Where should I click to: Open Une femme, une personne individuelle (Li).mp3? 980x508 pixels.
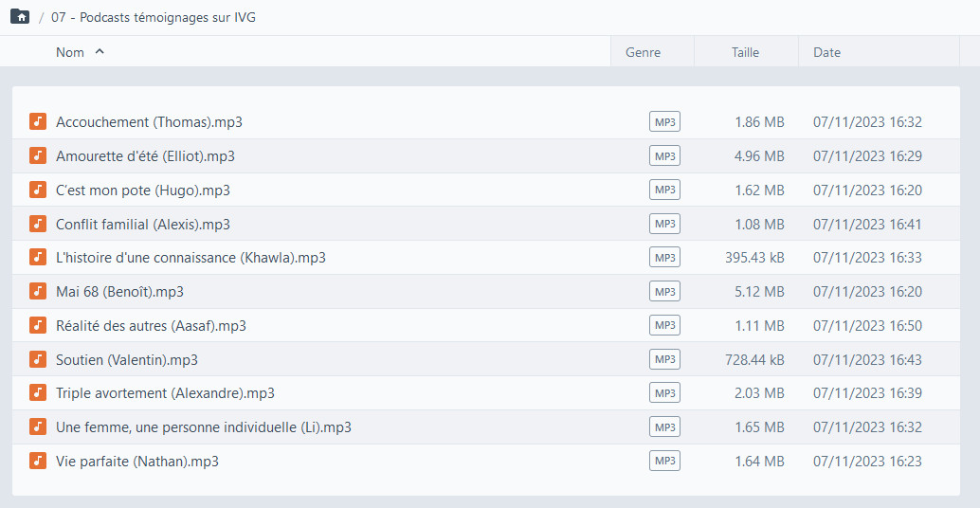[x=203, y=427]
